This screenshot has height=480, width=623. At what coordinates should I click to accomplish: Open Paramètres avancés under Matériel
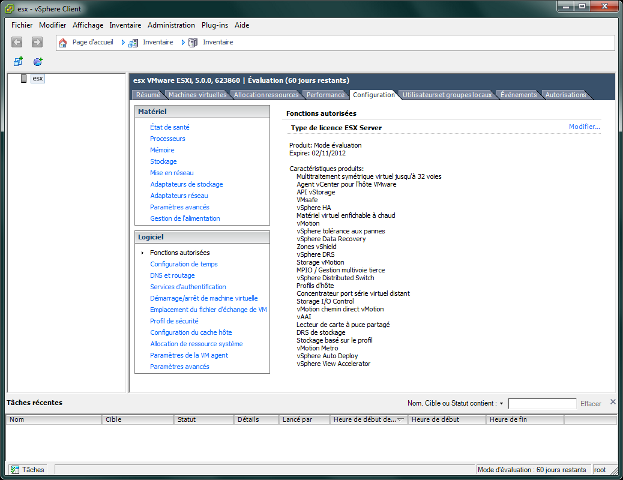[x=180, y=207]
